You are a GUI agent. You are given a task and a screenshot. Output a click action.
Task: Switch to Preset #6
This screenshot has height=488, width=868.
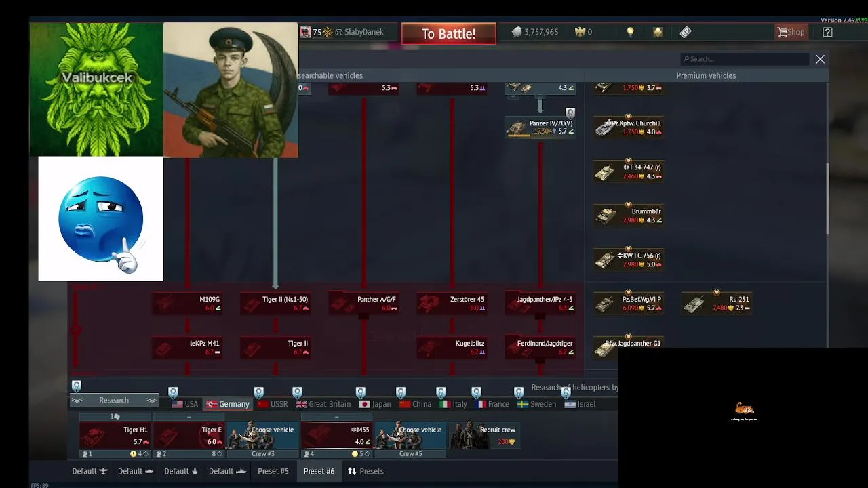pos(319,471)
